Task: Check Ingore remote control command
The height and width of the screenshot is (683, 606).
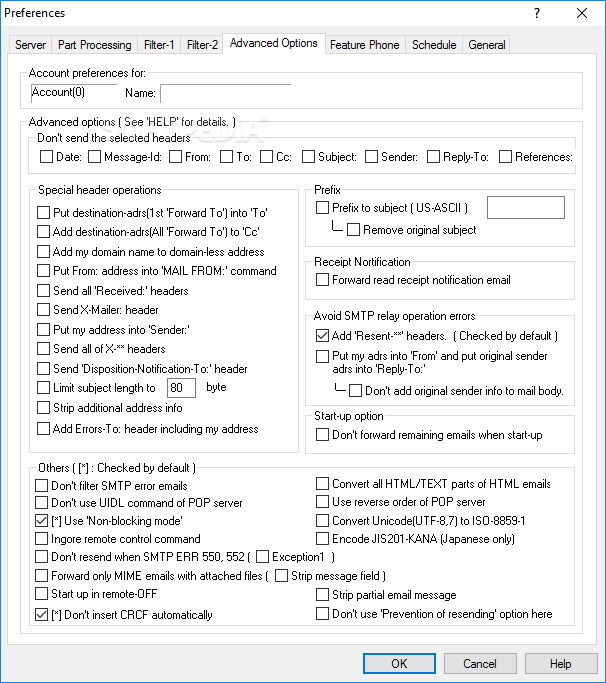Action: 41,539
